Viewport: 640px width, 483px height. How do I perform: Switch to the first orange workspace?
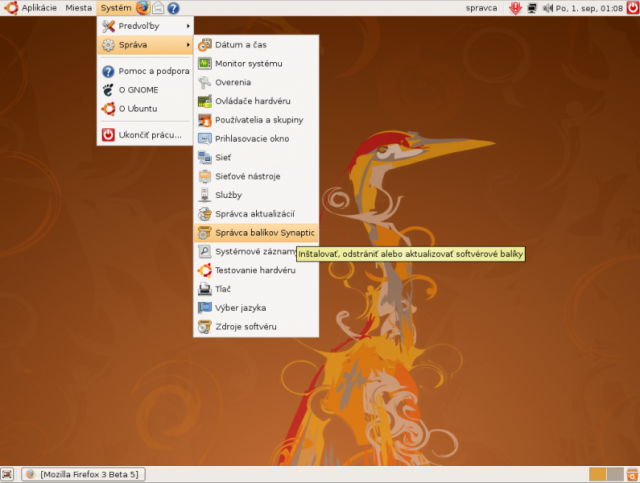(x=598, y=474)
